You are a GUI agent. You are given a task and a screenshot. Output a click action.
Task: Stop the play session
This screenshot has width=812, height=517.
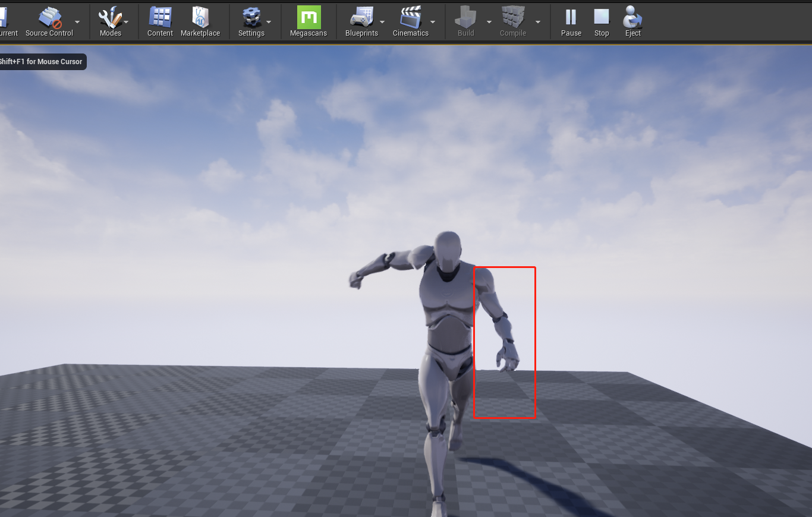pos(602,21)
